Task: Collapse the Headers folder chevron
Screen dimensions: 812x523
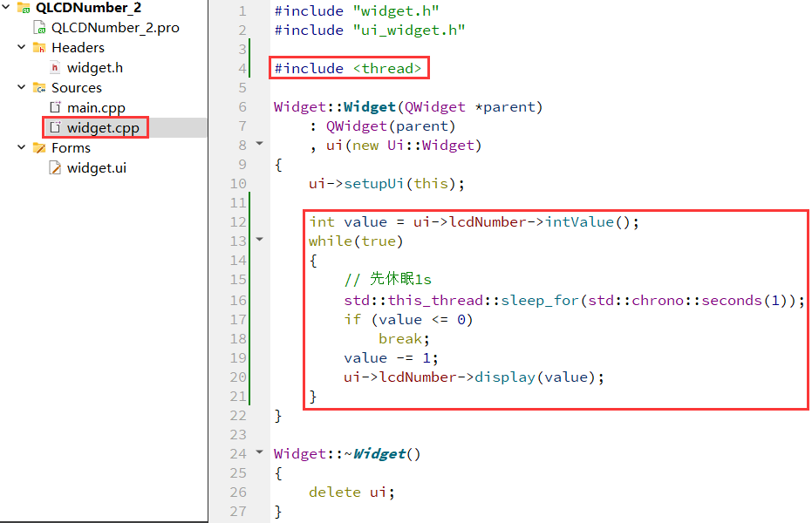Action: pos(21,47)
